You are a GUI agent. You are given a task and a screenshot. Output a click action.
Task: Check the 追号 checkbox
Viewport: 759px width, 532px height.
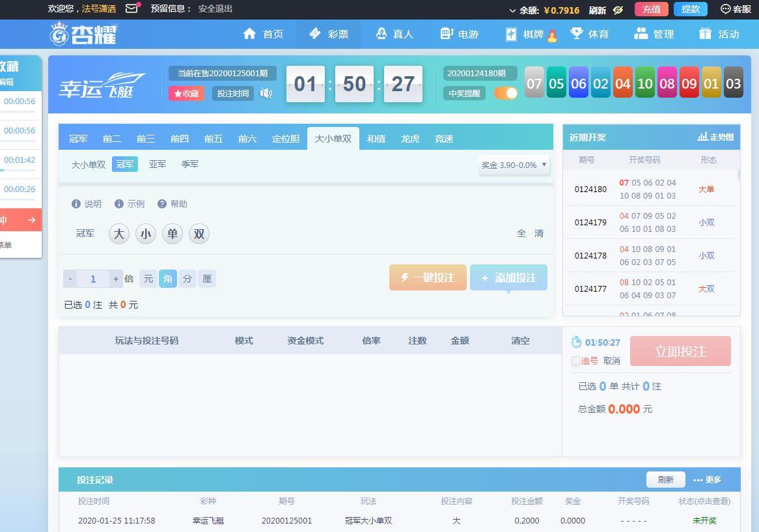[575, 360]
